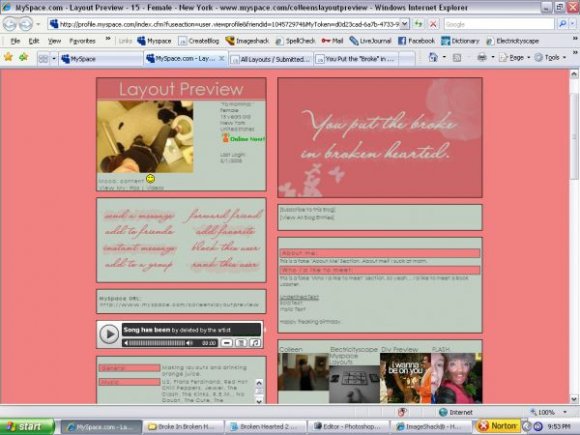Image resolution: width=580 pixels, height=435 pixels.
Task: Click the Google search box
Action: [x=499, y=24]
